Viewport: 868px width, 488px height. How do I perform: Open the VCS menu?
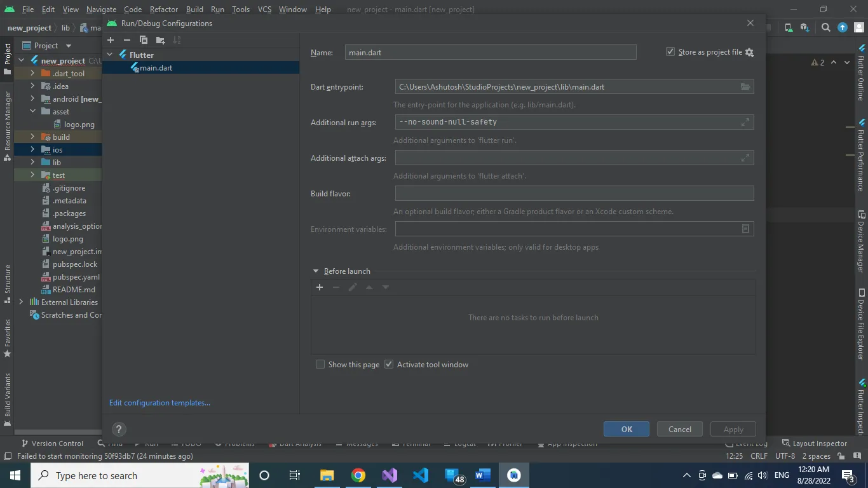[x=264, y=10]
